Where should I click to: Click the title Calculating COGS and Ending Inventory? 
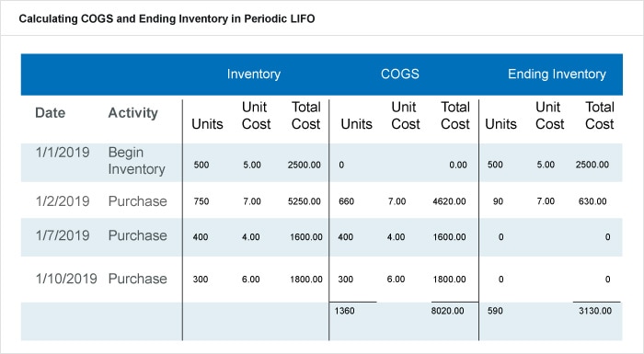(167, 19)
